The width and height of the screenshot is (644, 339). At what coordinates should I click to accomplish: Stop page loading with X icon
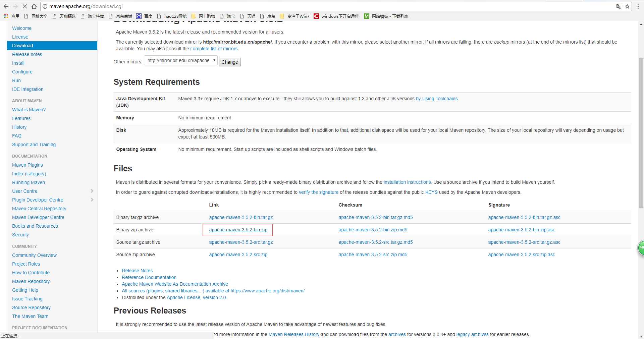click(24, 6)
